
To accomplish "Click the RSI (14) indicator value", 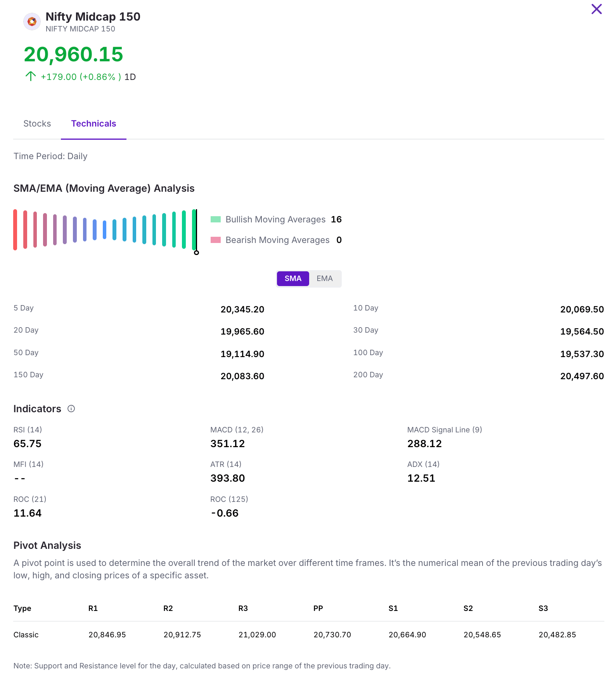I will (28, 444).
